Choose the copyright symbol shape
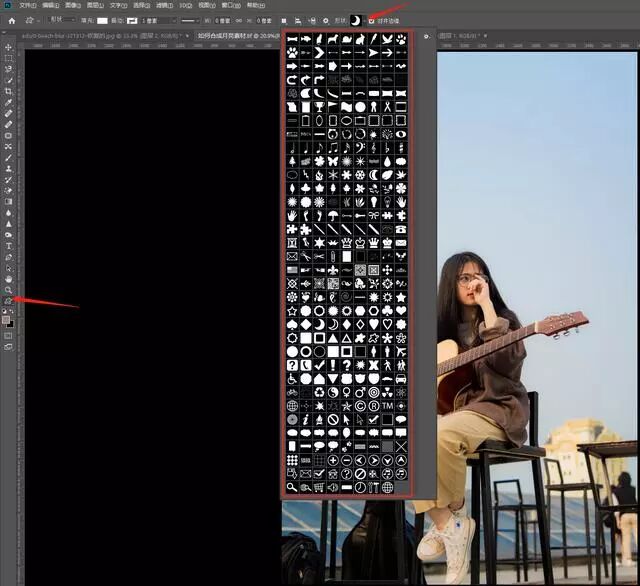Viewport: 640px width, 586px height. pyautogui.click(x=360, y=406)
